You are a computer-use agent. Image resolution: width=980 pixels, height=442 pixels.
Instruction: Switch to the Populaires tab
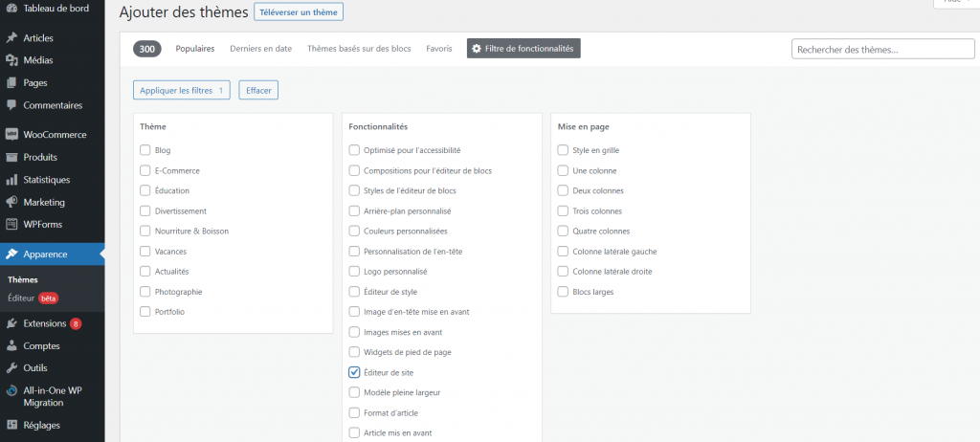point(195,49)
